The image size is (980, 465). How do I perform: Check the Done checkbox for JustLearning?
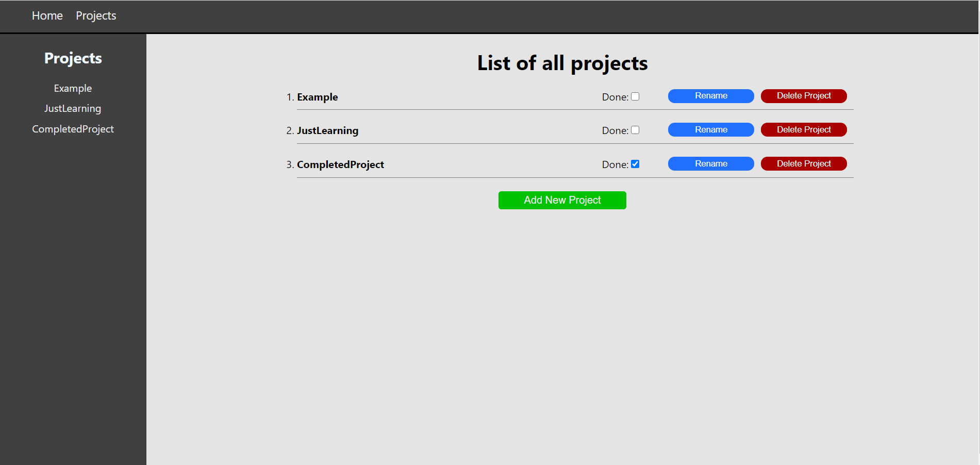point(635,130)
